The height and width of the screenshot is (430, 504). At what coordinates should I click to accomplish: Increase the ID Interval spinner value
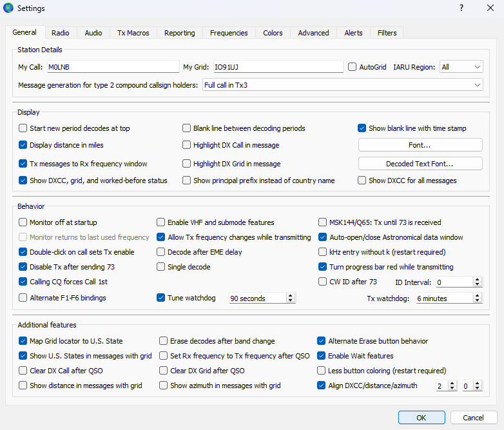point(478,279)
